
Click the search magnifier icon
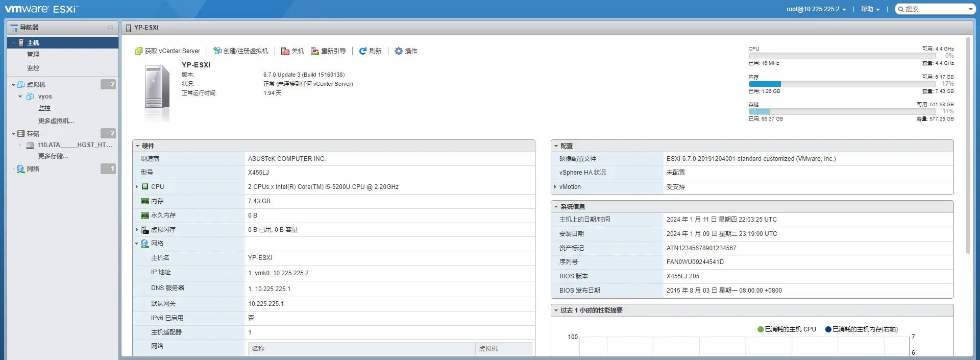tap(901, 9)
